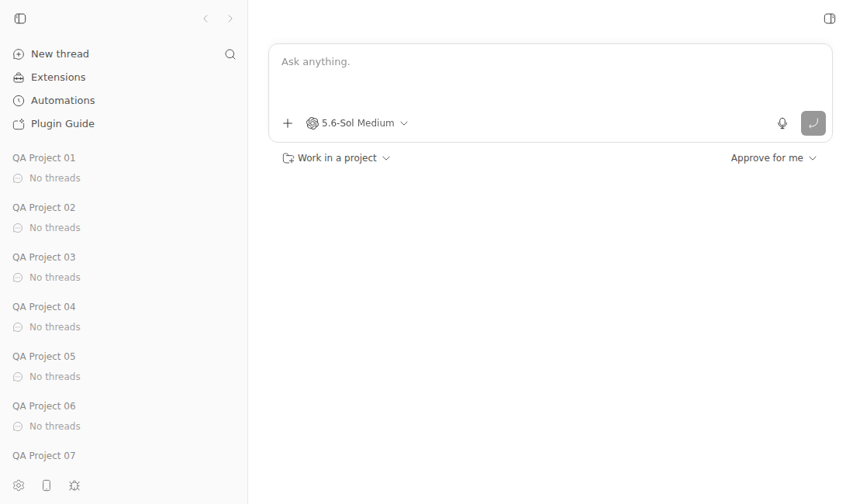
Task: Click No threads under QA Project 04
Action: coord(47,326)
